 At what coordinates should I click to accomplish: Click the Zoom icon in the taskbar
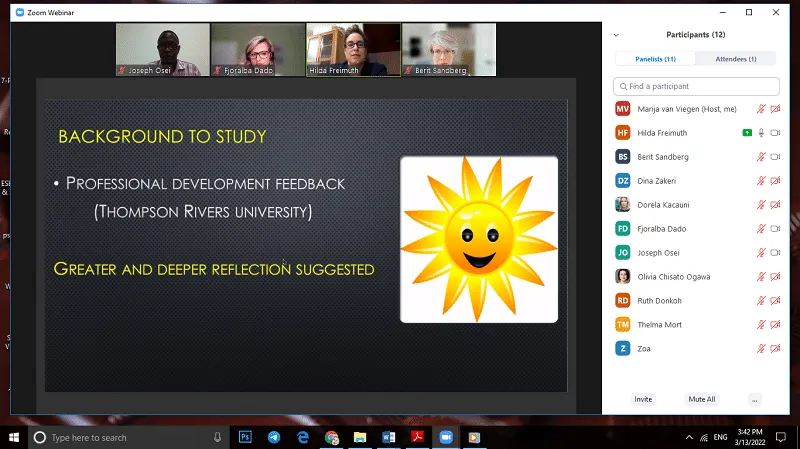pyautogui.click(x=446, y=437)
